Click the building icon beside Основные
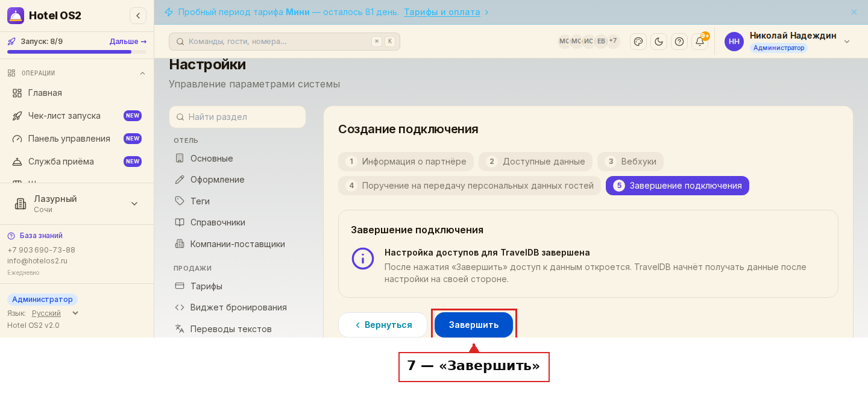This screenshot has width=868, height=396. coord(180,158)
